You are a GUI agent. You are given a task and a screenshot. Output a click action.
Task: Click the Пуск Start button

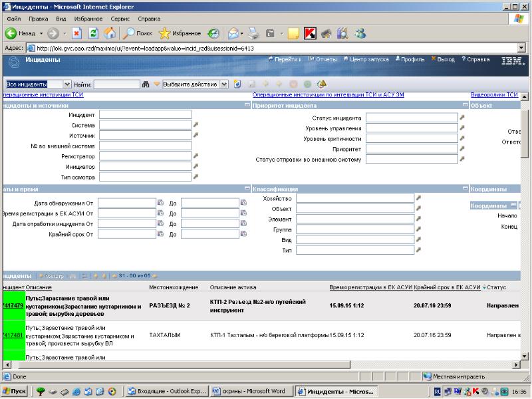(x=15, y=391)
